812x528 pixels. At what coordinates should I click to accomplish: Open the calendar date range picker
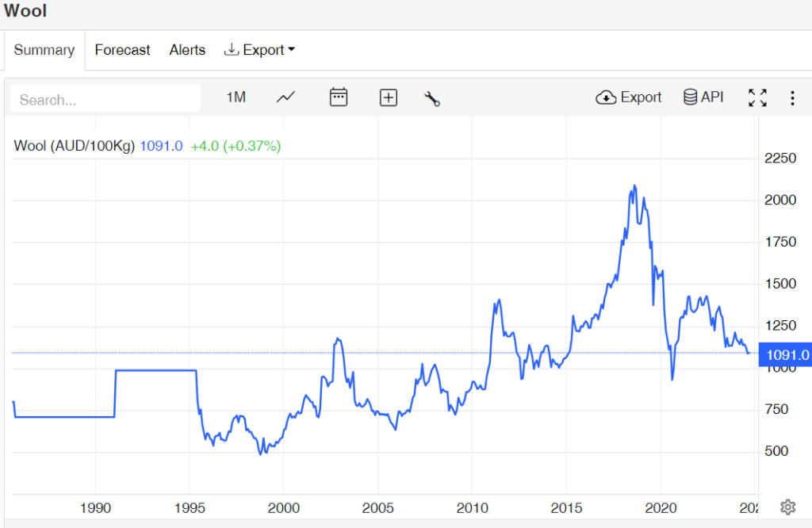tap(339, 98)
